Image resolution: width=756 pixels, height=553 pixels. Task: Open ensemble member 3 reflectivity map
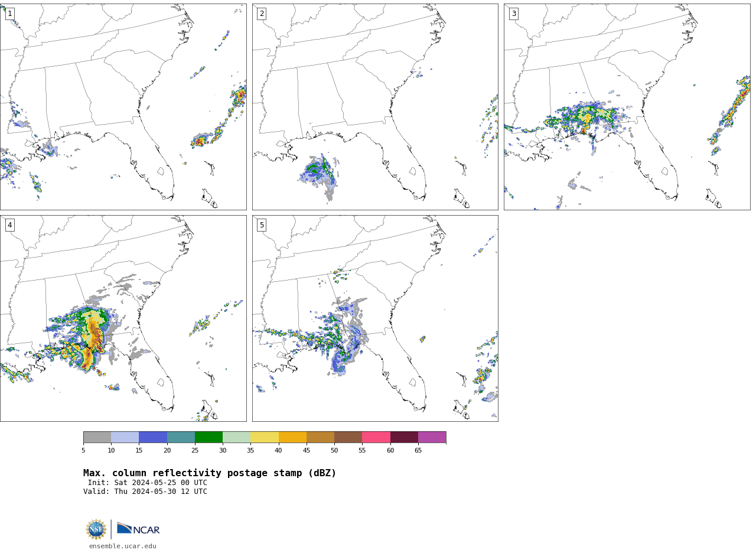tap(627, 107)
